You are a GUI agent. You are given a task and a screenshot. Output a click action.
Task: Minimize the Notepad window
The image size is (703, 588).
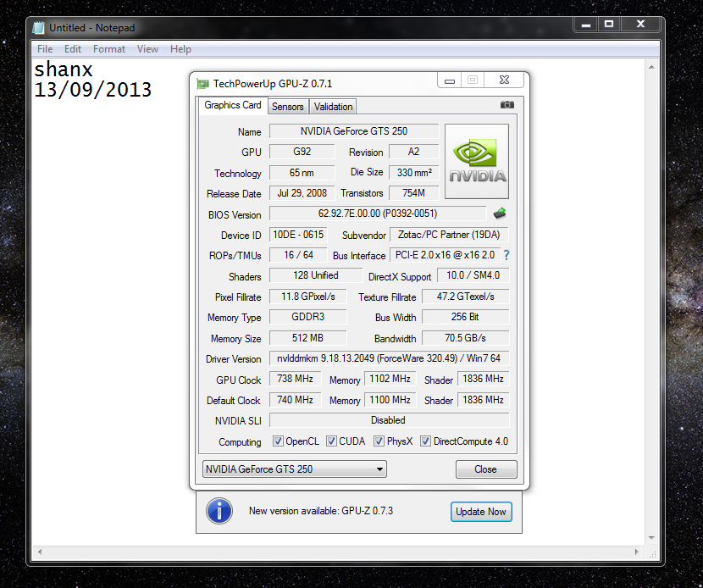tap(586, 25)
